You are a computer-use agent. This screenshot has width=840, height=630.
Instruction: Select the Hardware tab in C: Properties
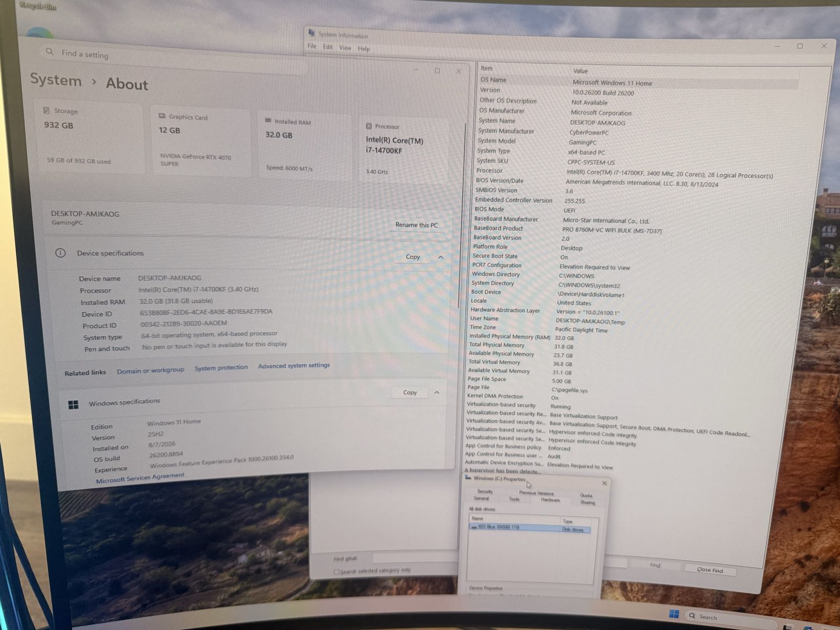(x=550, y=500)
